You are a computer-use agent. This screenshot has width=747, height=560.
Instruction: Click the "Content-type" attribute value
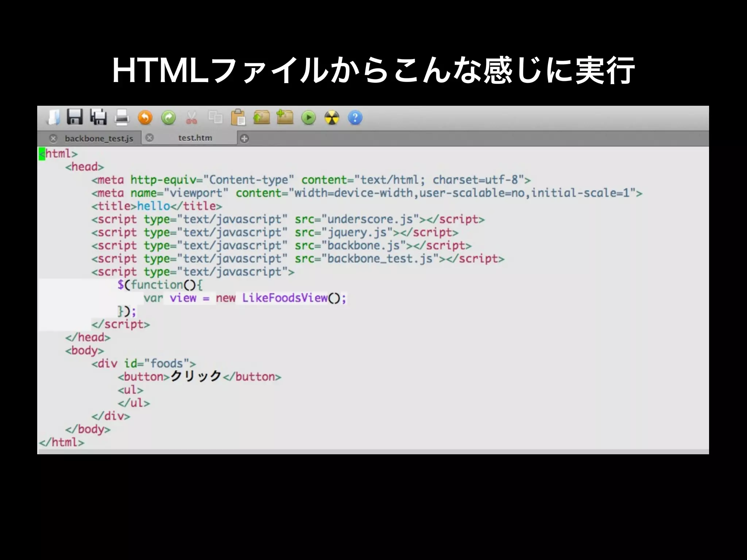click(x=248, y=180)
